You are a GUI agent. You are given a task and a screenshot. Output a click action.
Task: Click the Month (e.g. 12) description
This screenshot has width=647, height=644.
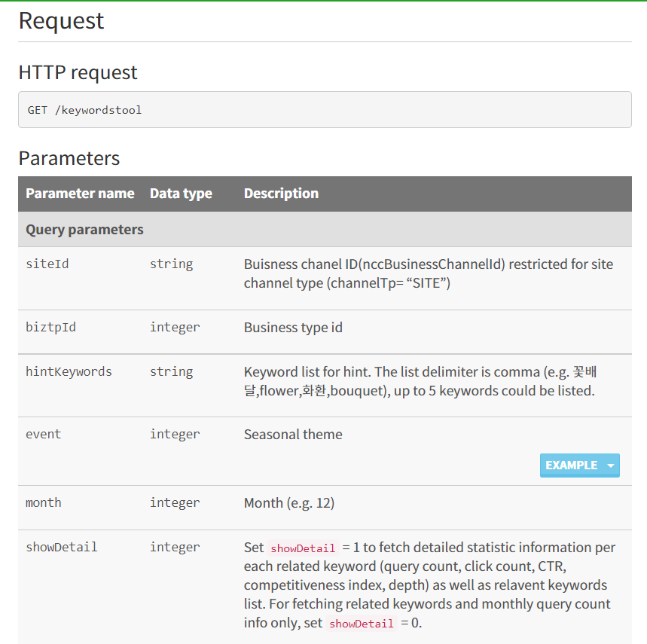click(288, 503)
